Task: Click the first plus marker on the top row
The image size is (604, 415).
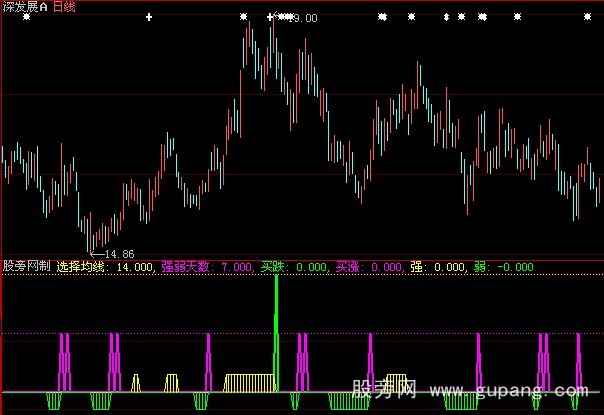Action: (x=149, y=17)
